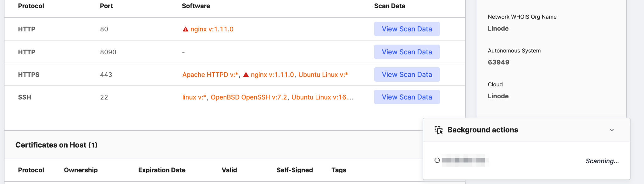Screen dimensions: 644x184
Task: Open the OpenBSD OpenSSH v:7.2 link
Action: (x=249, y=97)
